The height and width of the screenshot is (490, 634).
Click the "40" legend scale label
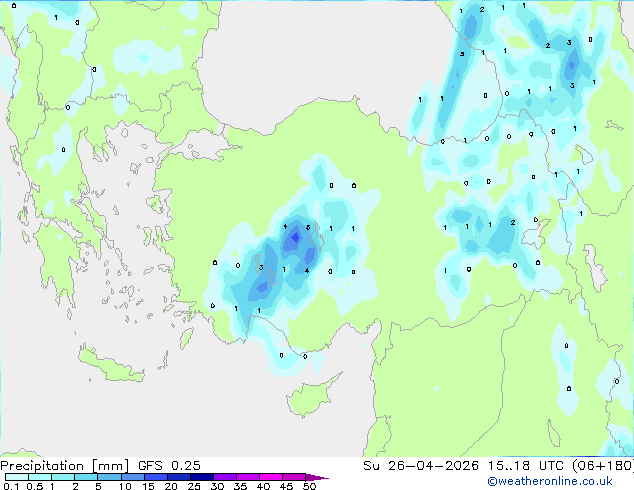[263, 486]
